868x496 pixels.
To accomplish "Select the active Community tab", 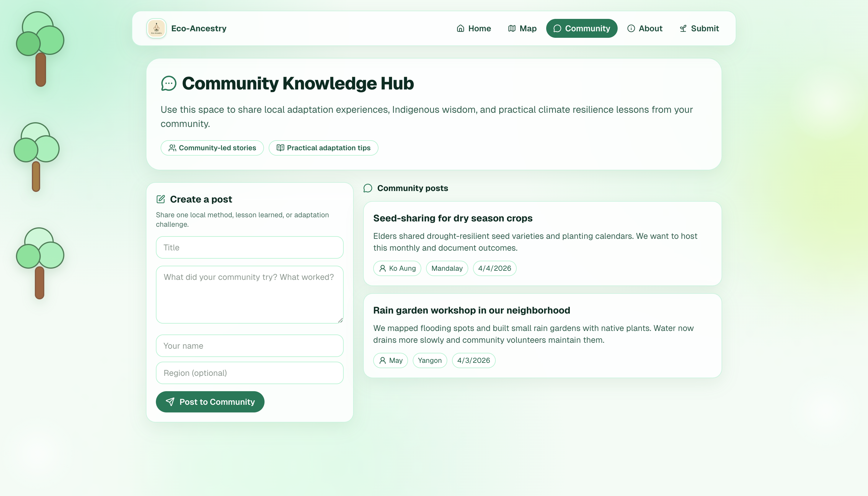I will point(582,28).
